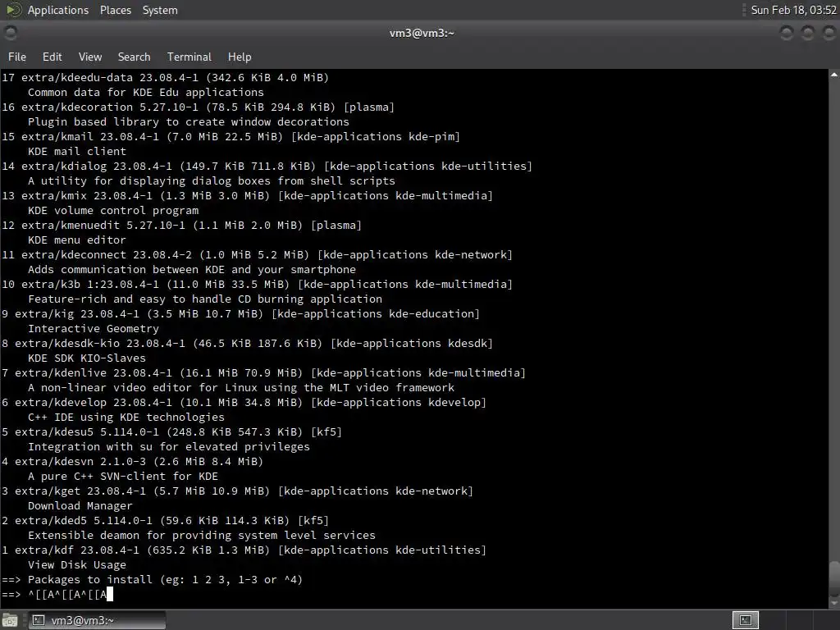Image resolution: width=840 pixels, height=630 pixels.
Task: Click the extra/kmix 23.08.4-1 line
Action: click(247, 195)
